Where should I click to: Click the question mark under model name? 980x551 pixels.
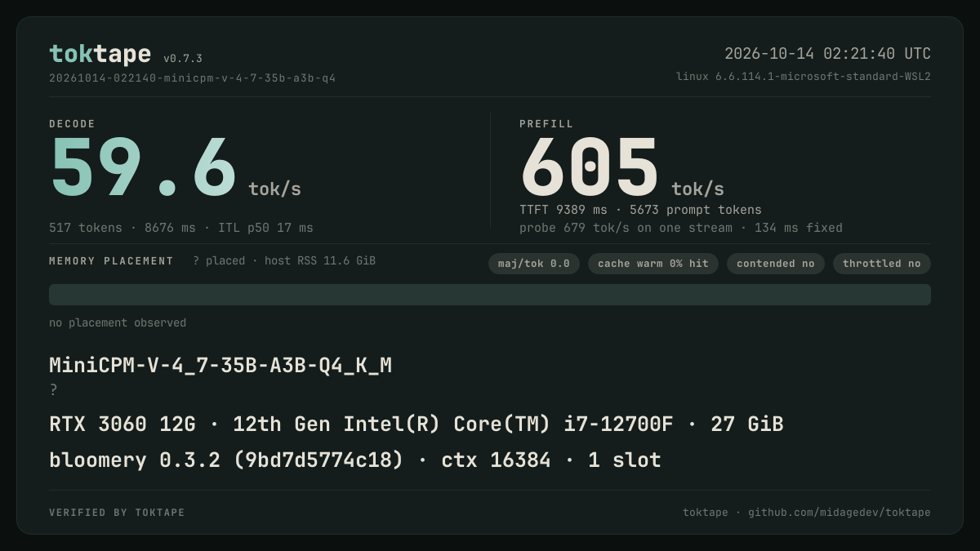53,389
